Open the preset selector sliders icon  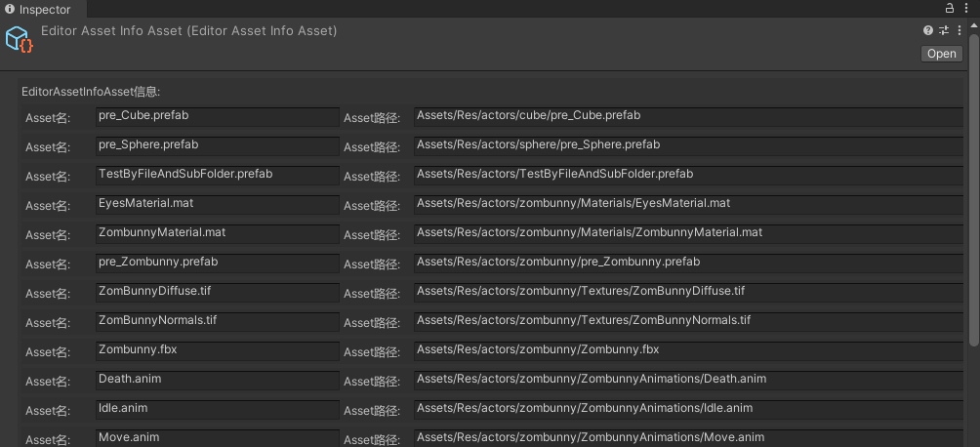tap(944, 30)
